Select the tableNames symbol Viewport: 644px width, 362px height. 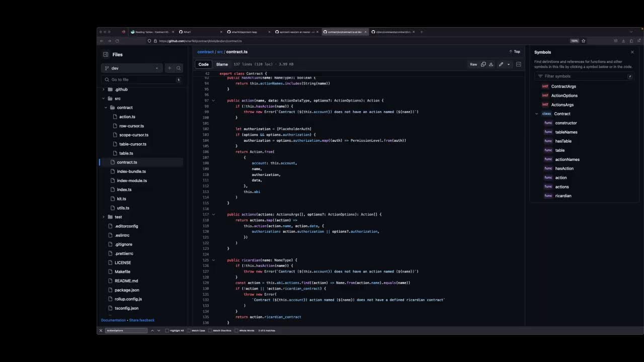(566, 132)
